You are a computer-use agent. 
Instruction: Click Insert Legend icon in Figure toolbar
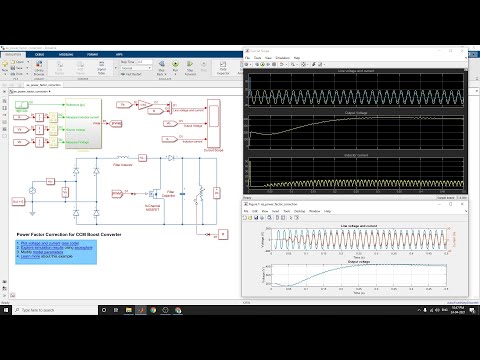tap(283, 218)
